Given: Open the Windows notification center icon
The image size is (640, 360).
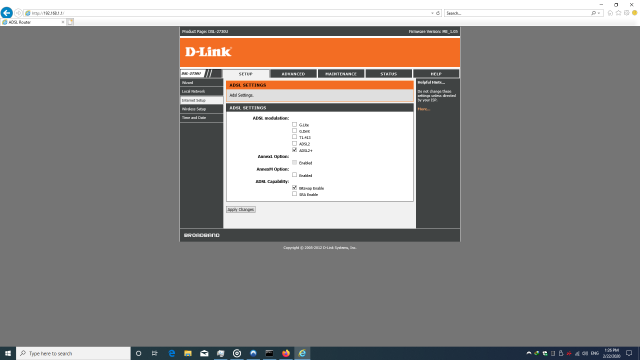Looking at the screenshot, I should (x=629, y=353).
